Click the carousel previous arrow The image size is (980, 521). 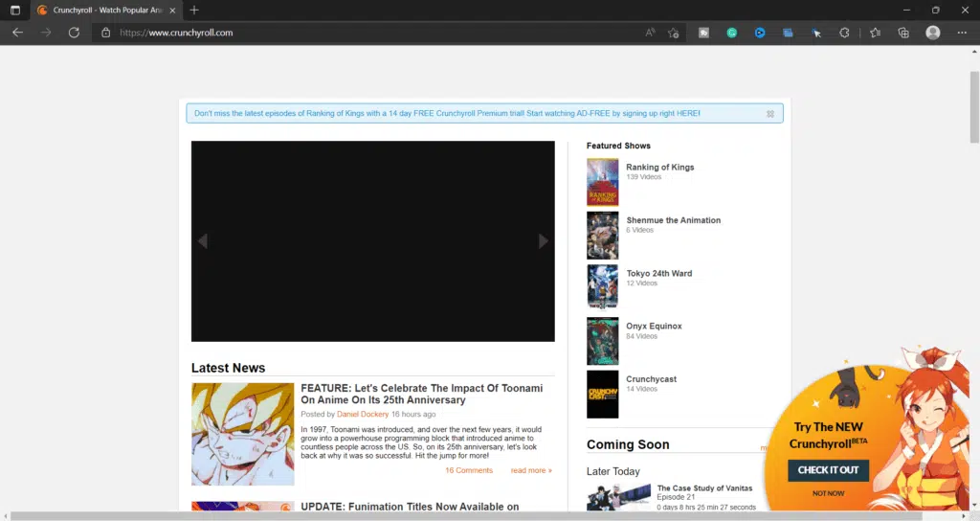pos(203,240)
